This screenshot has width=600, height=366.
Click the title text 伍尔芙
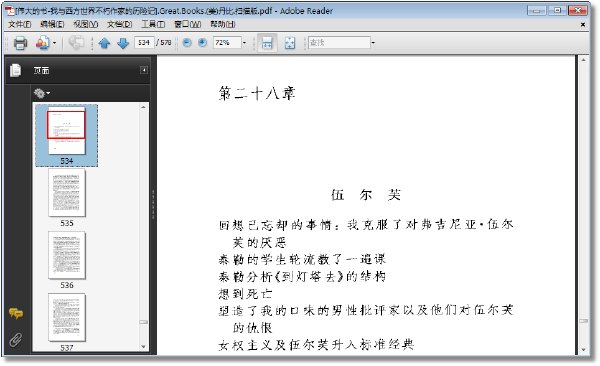tap(366, 195)
